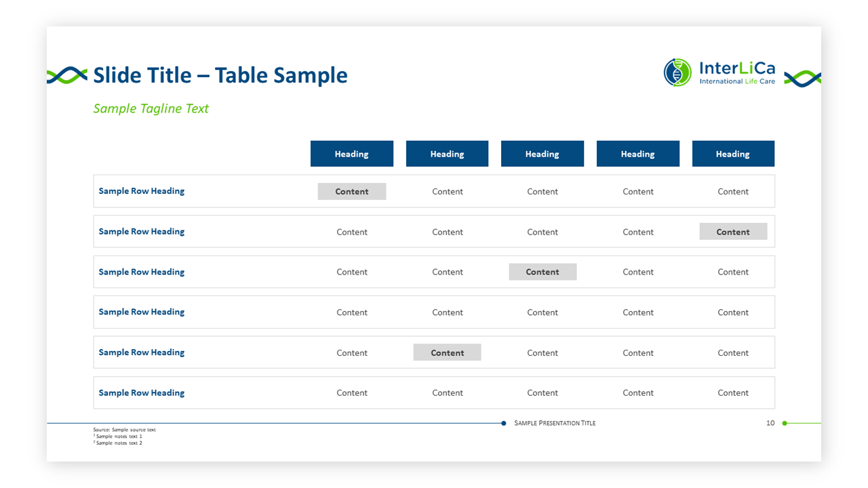The width and height of the screenshot is (868, 488).
Task: Click the green dot beside the page number
Action: (x=785, y=423)
